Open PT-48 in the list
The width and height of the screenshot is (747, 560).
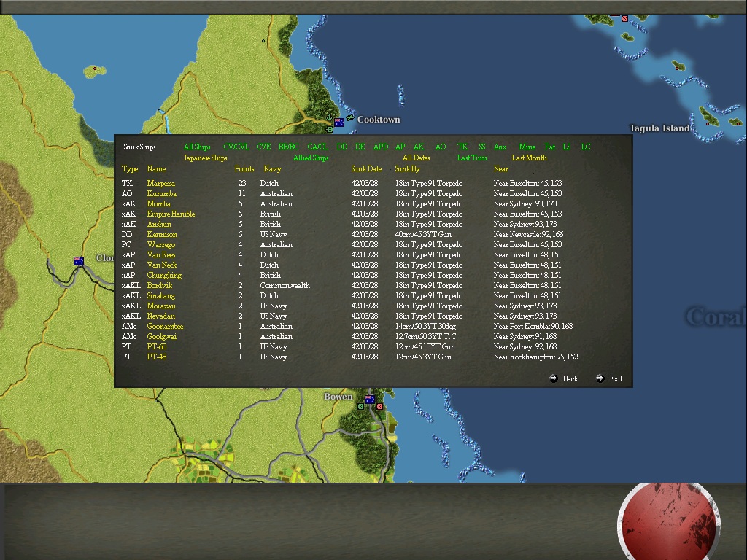[x=157, y=357]
